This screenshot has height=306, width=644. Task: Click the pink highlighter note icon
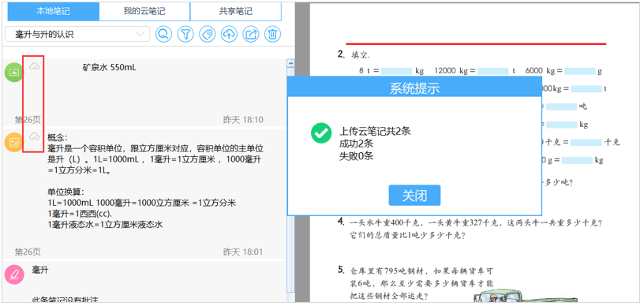pos(14,274)
